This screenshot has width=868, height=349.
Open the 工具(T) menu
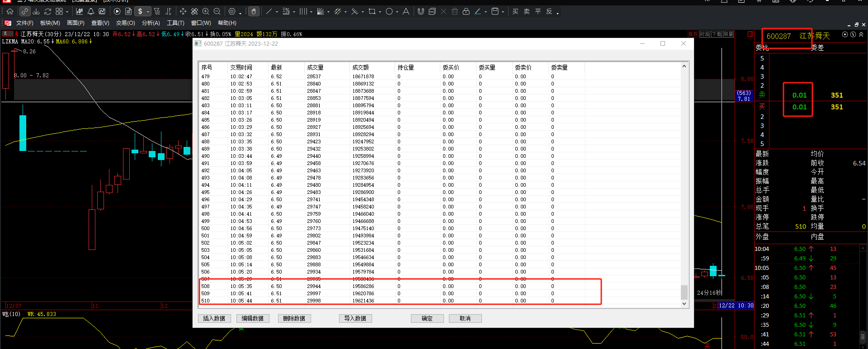[175, 23]
